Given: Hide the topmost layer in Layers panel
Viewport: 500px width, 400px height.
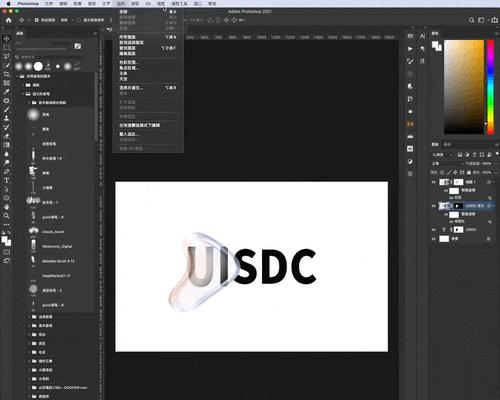Looking at the screenshot, I should point(434,182).
